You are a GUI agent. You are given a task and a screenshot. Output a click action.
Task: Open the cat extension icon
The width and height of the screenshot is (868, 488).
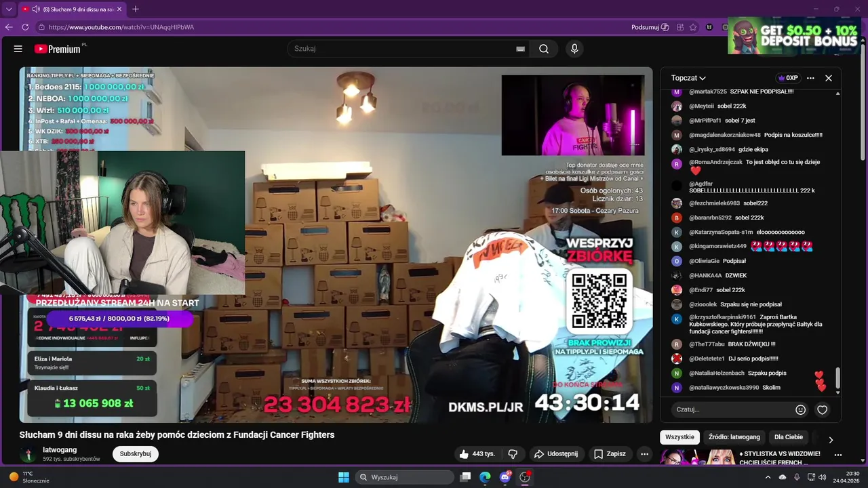tap(709, 27)
